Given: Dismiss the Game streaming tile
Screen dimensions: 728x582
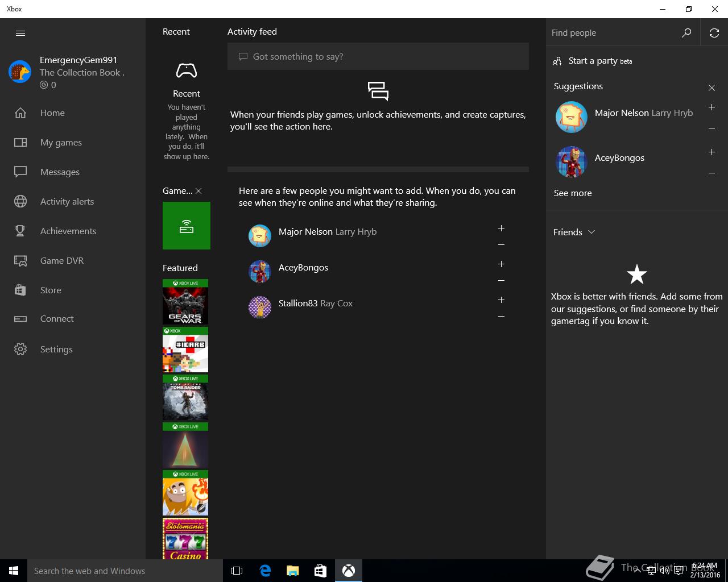Looking at the screenshot, I should pos(198,191).
